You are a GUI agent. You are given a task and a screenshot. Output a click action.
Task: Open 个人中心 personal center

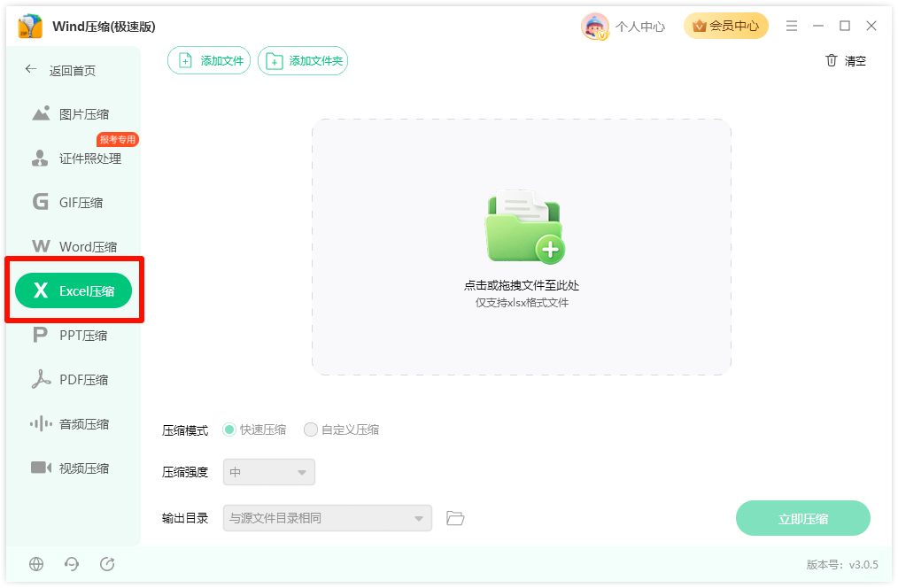coord(640,27)
